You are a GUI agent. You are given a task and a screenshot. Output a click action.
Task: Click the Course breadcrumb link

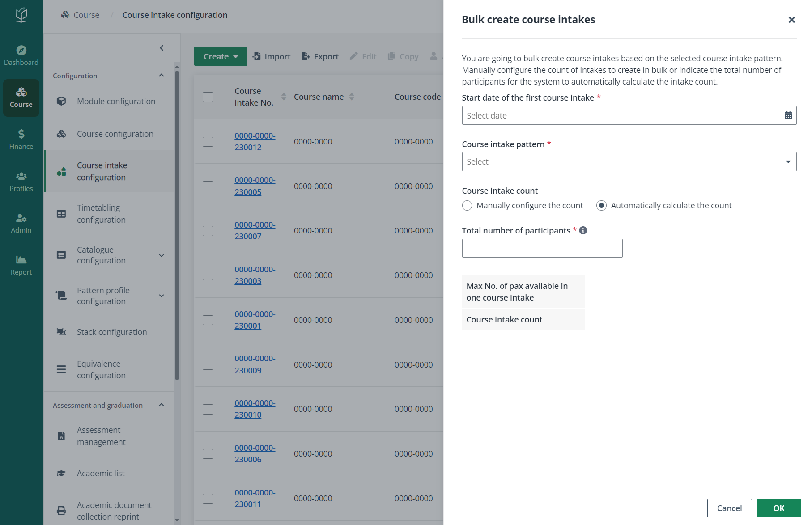86,15
